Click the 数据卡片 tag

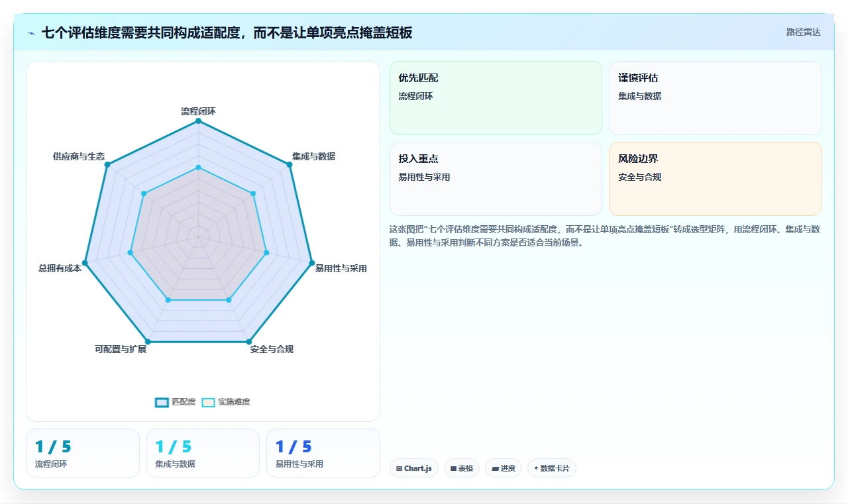551,468
